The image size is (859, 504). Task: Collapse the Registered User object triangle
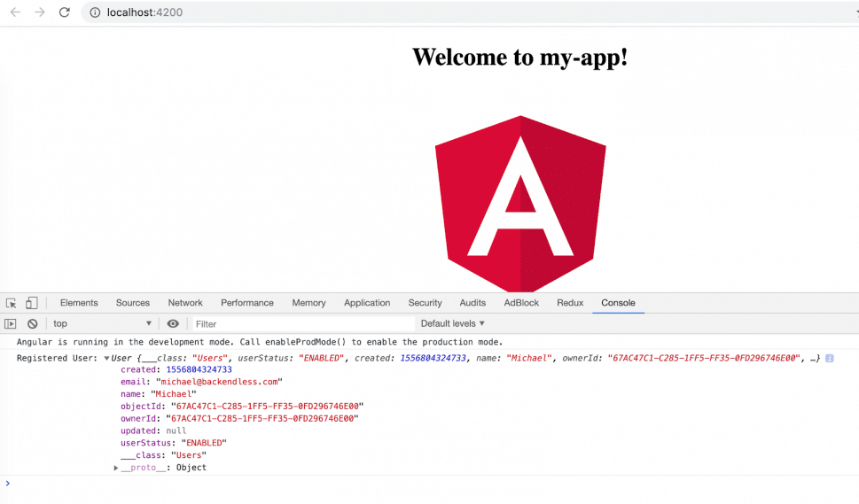click(x=107, y=359)
